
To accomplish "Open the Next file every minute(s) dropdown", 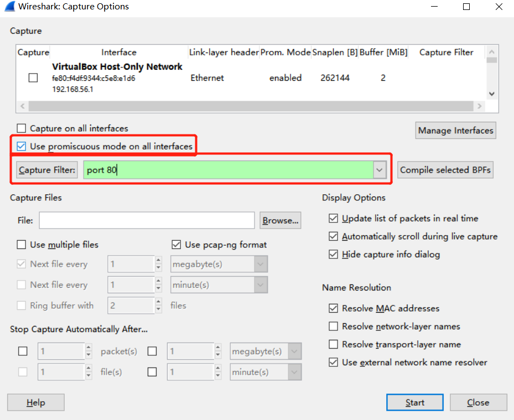I will [x=261, y=284].
